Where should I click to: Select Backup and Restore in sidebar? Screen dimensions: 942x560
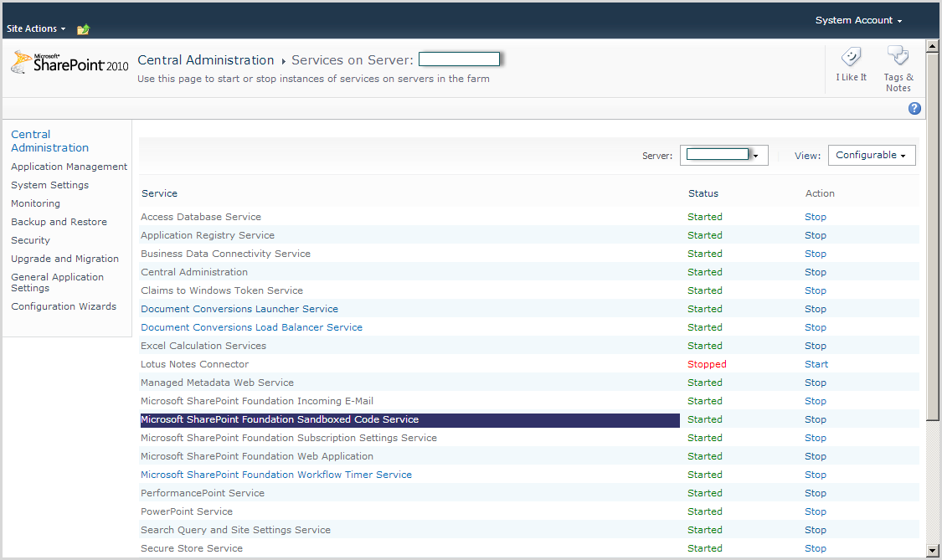(59, 222)
